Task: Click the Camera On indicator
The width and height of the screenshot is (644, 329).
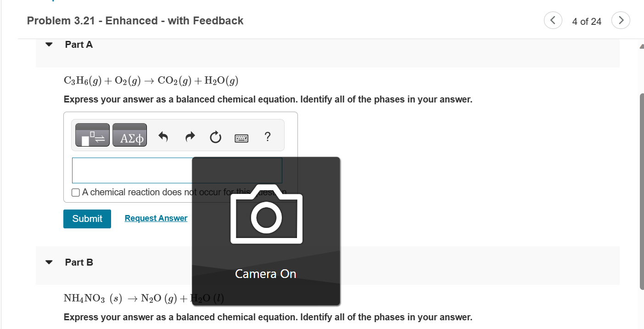Action: pyautogui.click(x=265, y=274)
